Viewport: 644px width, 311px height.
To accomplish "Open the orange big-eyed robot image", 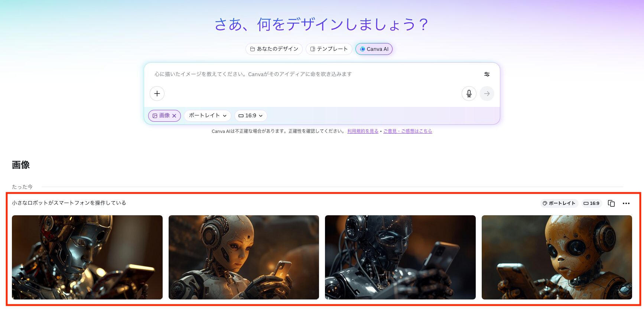I will [557, 257].
